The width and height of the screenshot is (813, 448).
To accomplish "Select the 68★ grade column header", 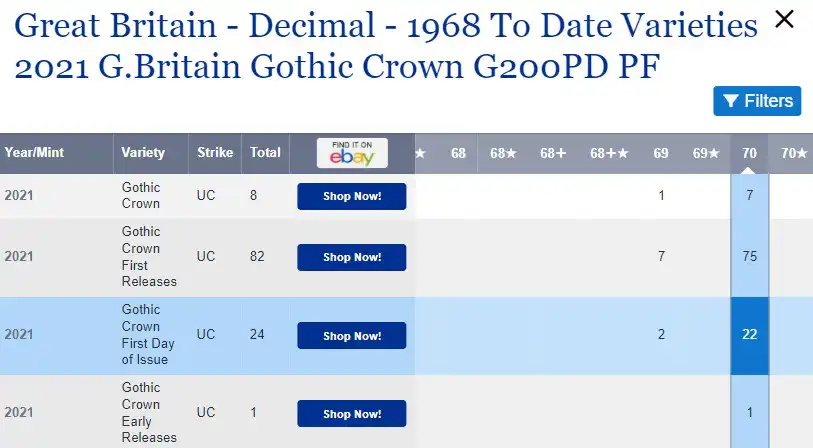I will tap(503, 153).
